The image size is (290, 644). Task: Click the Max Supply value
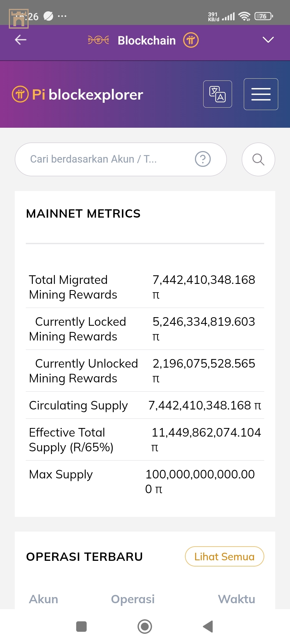click(200, 482)
